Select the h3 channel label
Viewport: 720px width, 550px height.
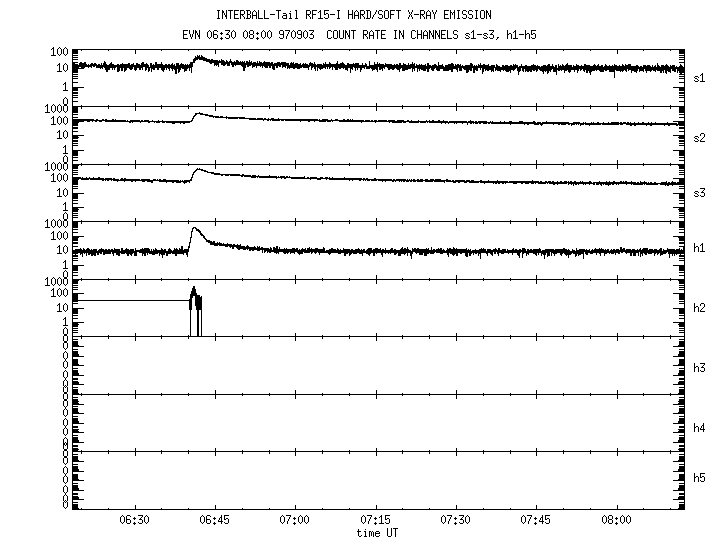pyautogui.click(x=699, y=367)
